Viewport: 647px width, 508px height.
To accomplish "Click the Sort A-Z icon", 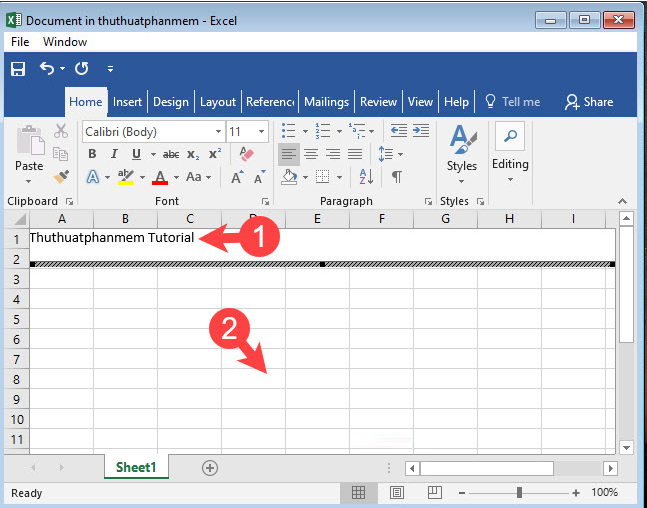I will point(366,177).
